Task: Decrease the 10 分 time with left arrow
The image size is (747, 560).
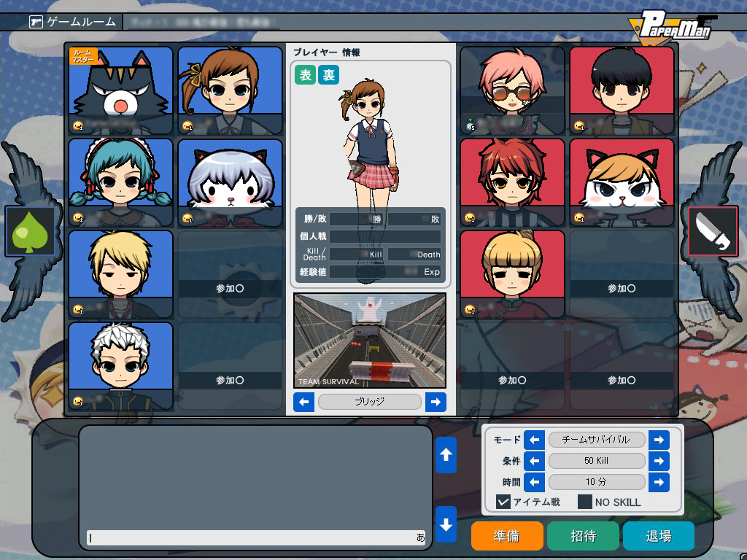Action: tap(534, 482)
